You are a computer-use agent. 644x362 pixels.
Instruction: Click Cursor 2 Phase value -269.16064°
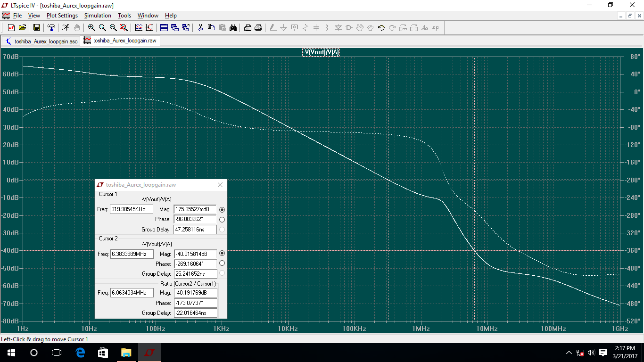pos(195,264)
